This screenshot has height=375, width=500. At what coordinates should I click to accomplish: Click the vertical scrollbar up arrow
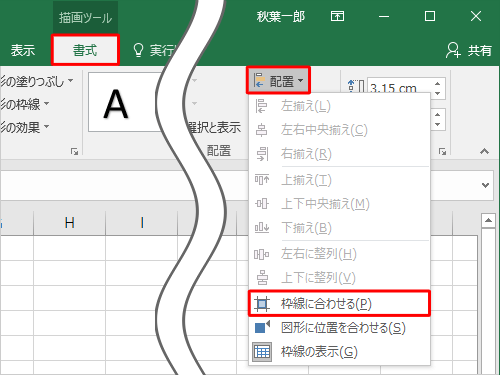click(488, 220)
